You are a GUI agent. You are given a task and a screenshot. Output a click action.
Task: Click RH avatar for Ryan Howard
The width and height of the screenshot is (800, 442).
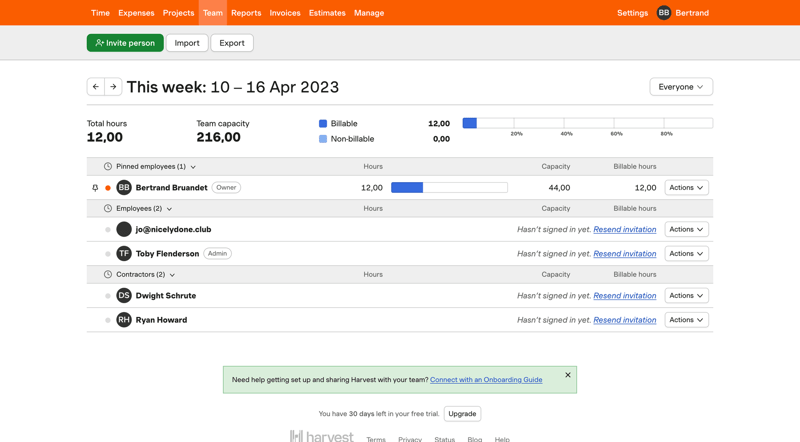(x=124, y=320)
